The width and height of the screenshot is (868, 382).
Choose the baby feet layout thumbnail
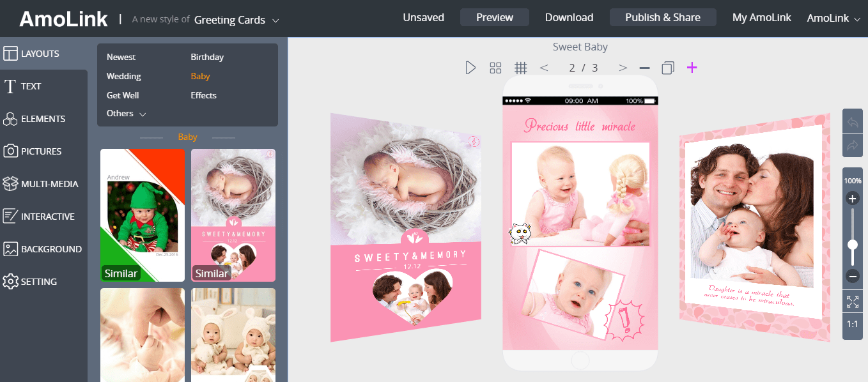click(143, 335)
